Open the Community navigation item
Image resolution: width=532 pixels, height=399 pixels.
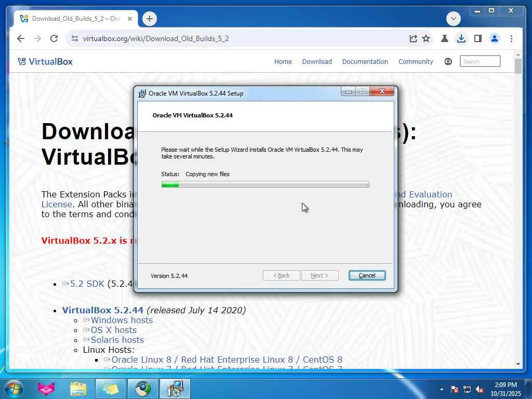click(x=416, y=62)
